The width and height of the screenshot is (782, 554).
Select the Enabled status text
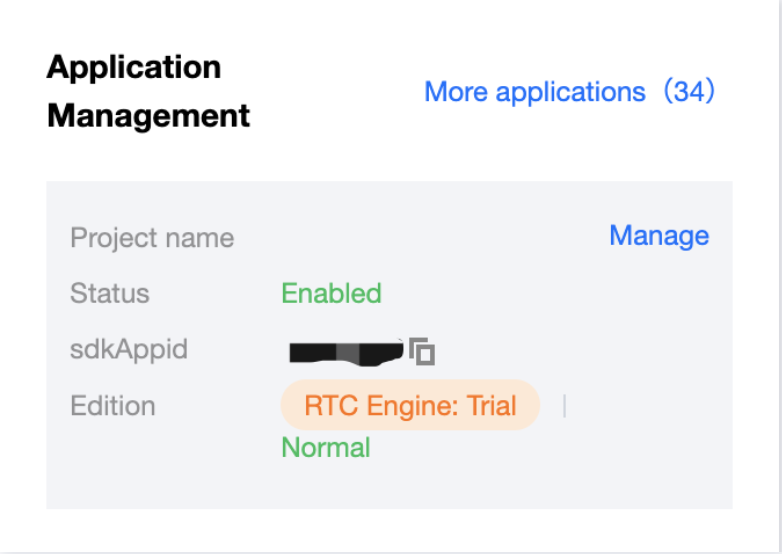click(x=332, y=293)
